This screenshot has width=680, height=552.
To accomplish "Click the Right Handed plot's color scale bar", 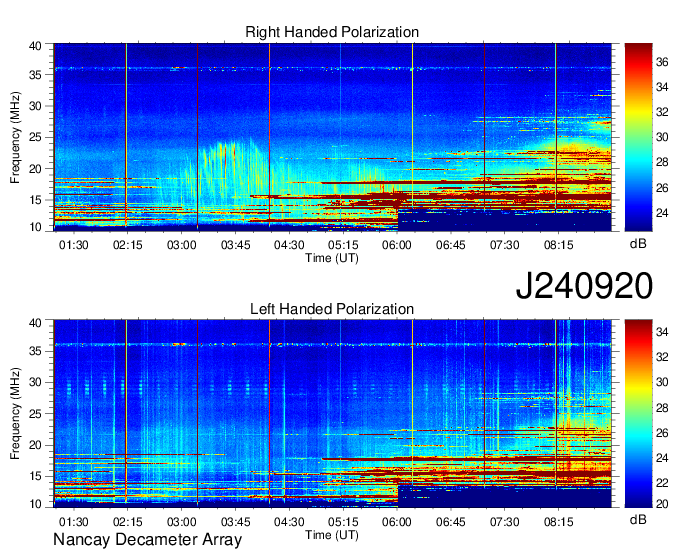I will (638, 137).
